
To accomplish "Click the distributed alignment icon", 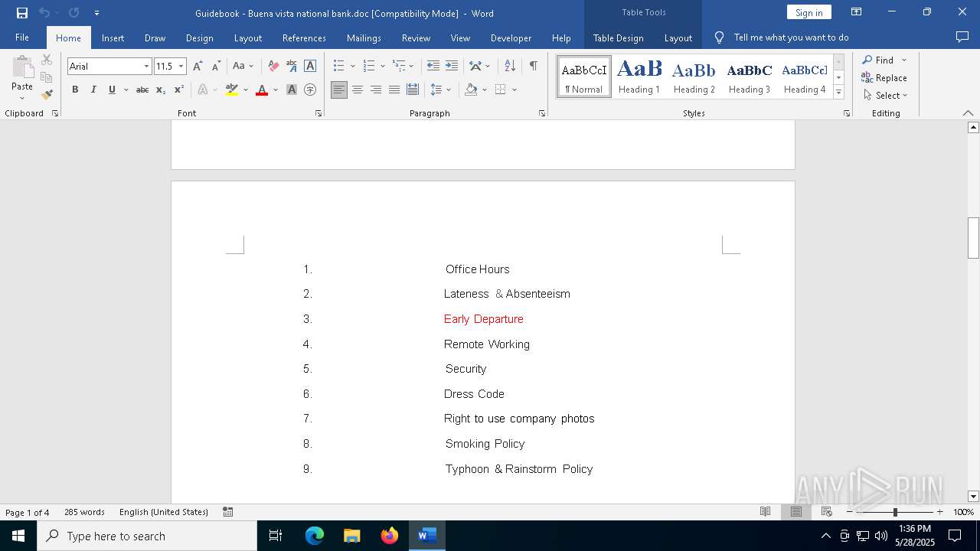I will (413, 90).
